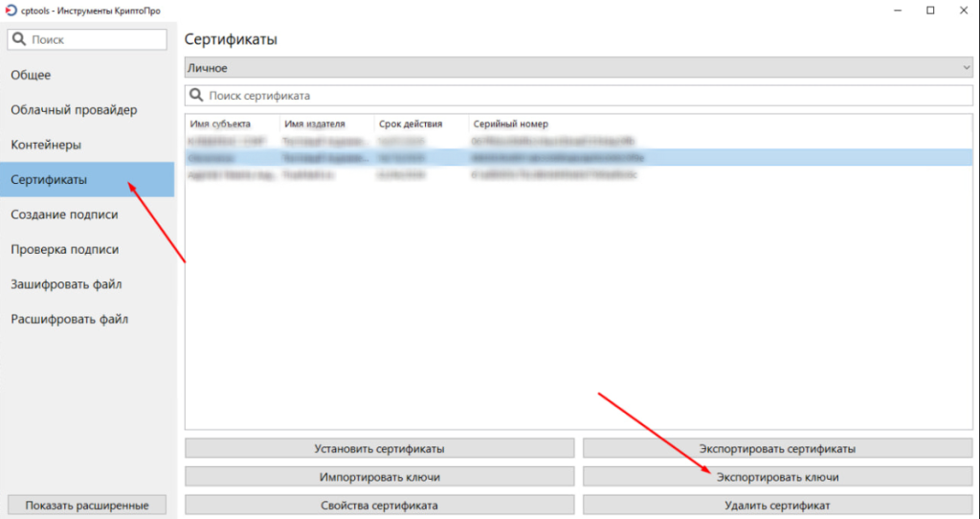Open the Зашифровать файл section
This screenshot has width=980, height=519.
pos(66,284)
